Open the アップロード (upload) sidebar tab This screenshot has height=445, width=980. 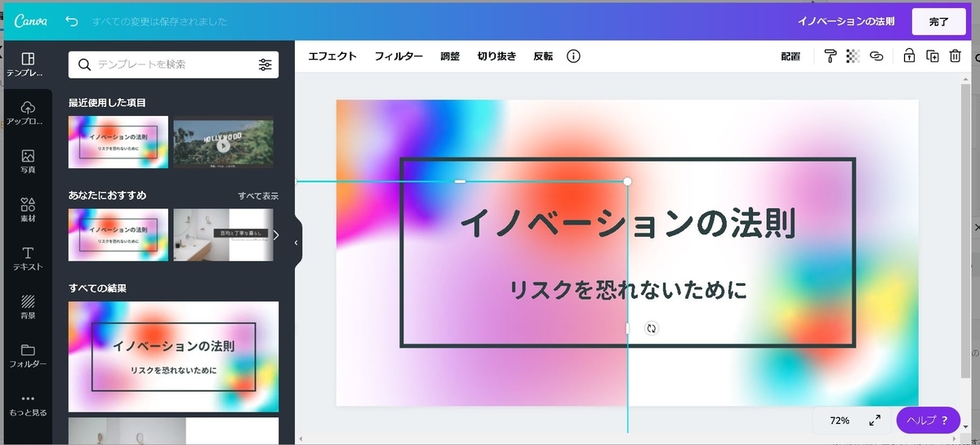[27, 113]
